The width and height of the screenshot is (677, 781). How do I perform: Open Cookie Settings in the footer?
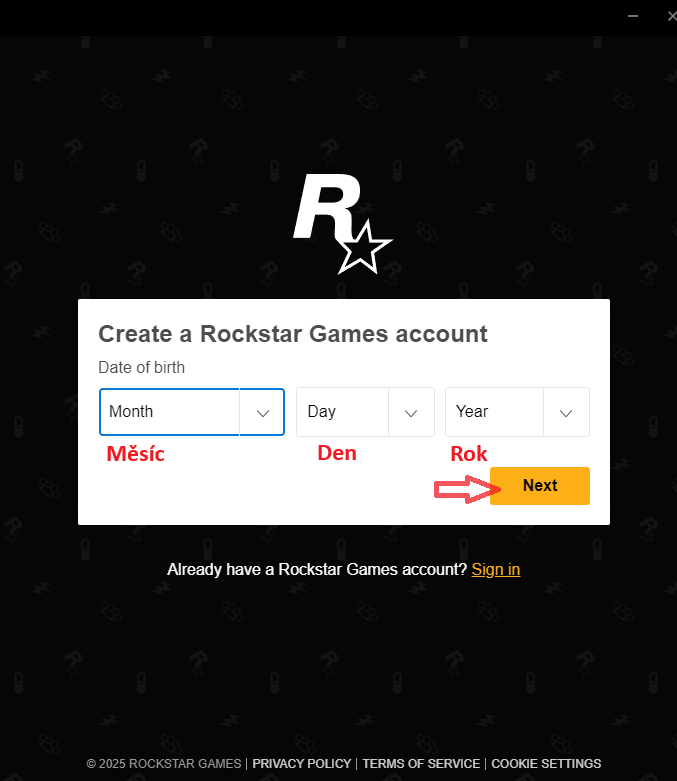pyautogui.click(x=546, y=764)
